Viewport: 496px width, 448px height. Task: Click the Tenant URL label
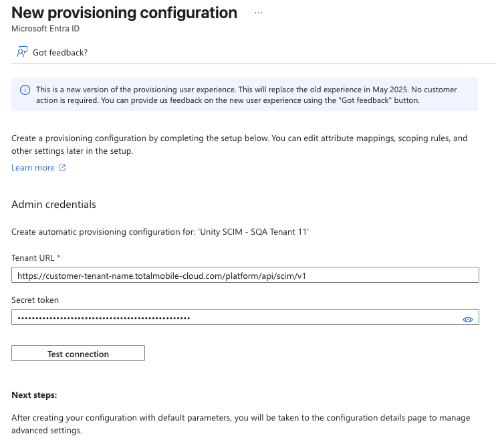click(x=32, y=257)
